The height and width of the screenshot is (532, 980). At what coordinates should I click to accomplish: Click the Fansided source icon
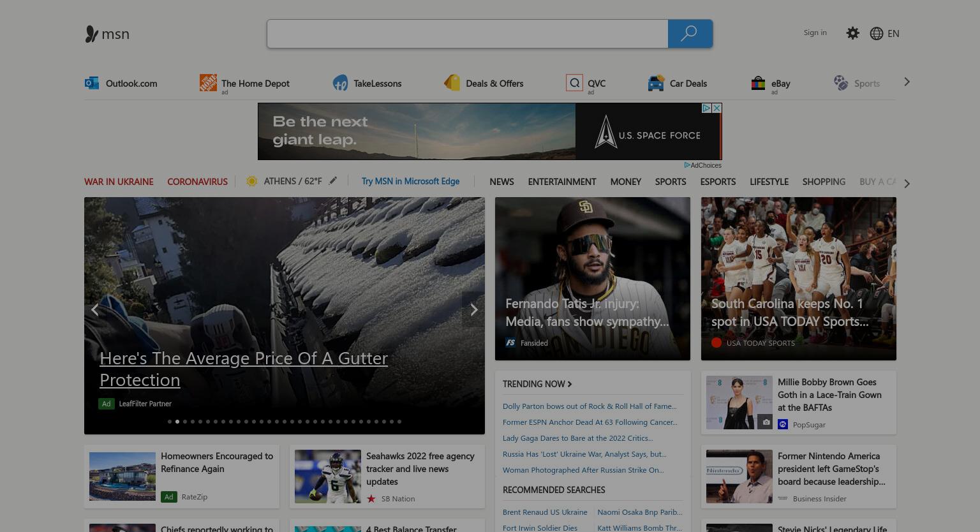pyautogui.click(x=510, y=343)
